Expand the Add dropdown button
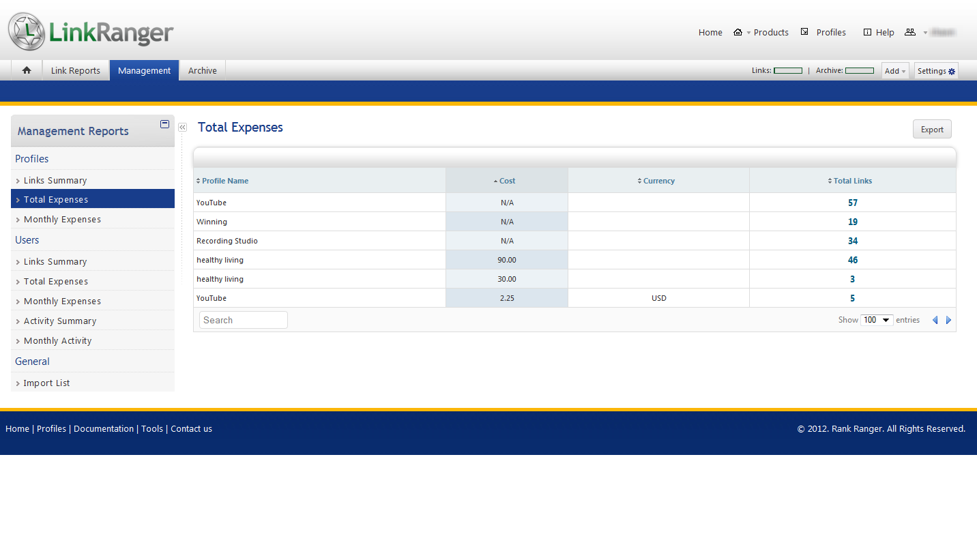Image resolution: width=977 pixels, height=560 pixels. [894, 71]
